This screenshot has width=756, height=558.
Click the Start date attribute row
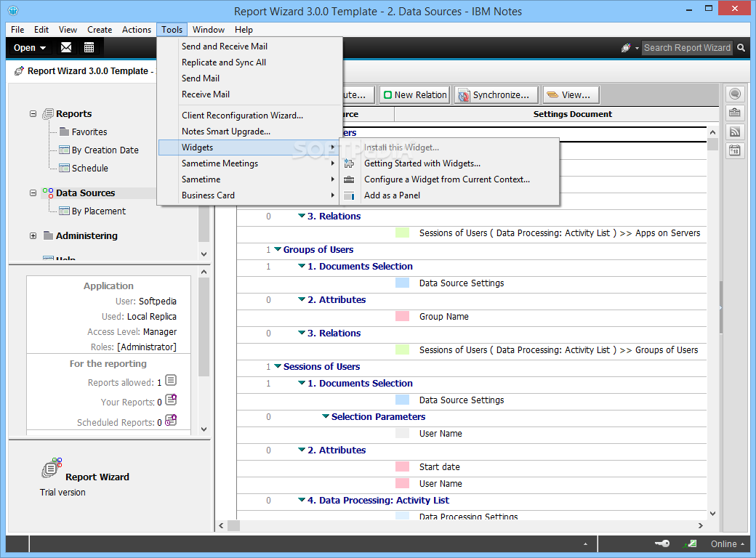click(x=472, y=467)
